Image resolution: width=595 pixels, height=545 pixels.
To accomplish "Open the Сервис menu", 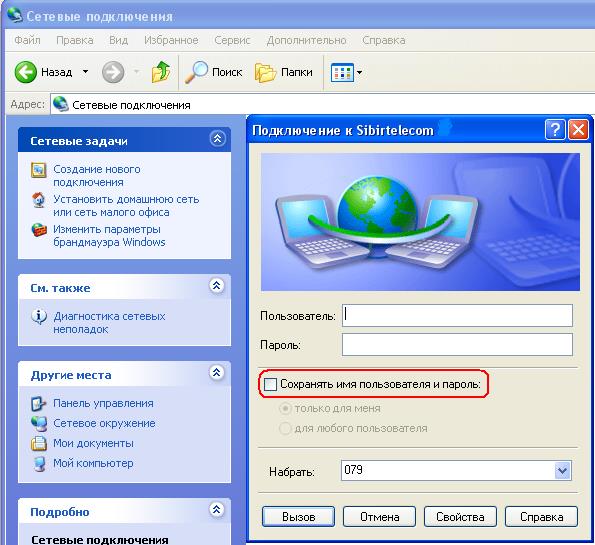I will tap(232, 40).
